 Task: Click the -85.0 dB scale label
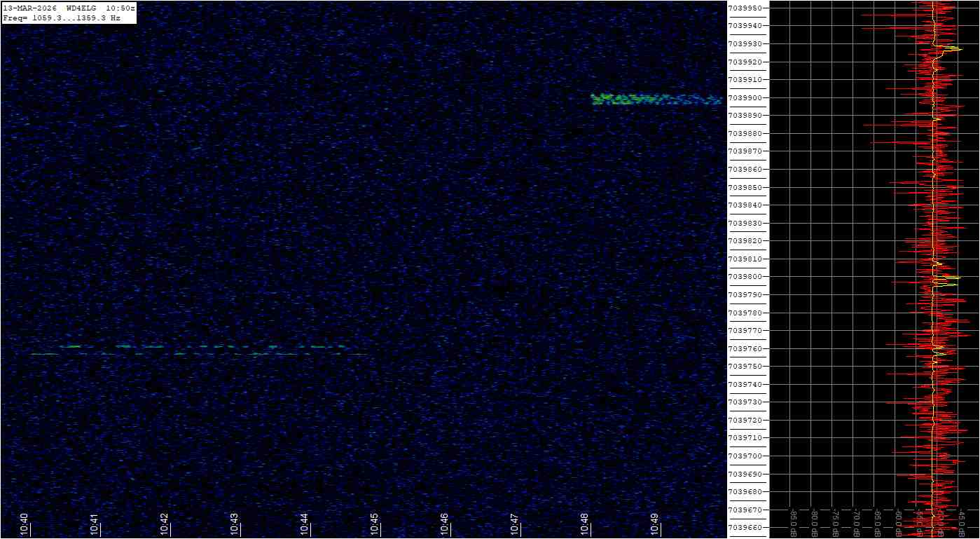(794, 522)
